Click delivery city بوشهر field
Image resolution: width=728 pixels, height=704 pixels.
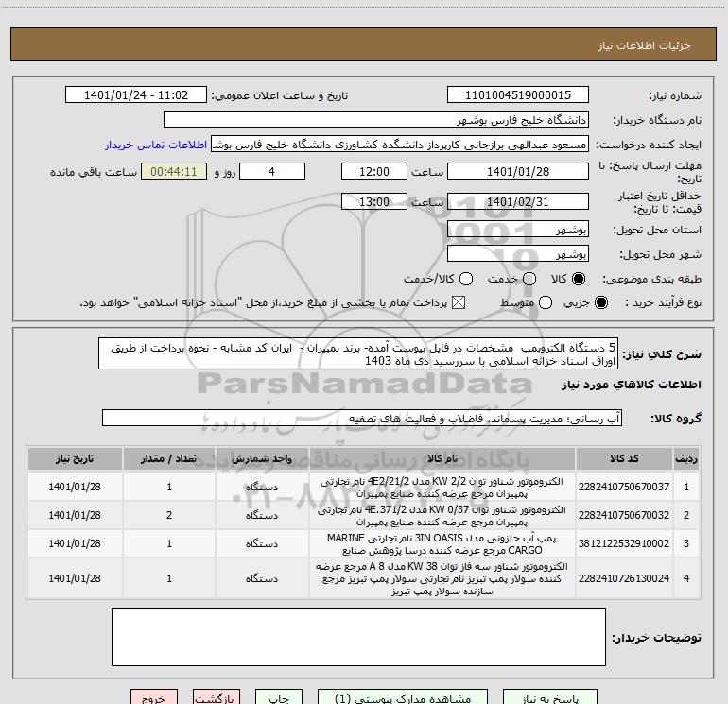coord(518,253)
